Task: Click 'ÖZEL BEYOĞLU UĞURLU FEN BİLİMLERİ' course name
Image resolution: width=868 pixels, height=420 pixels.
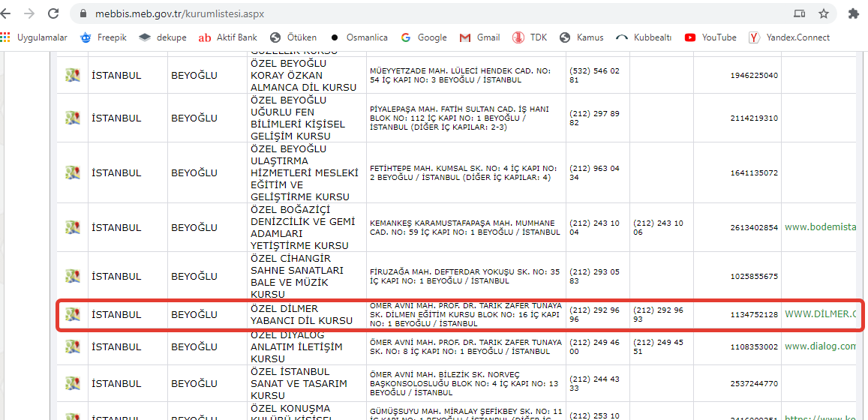Action: click(299, 118)
